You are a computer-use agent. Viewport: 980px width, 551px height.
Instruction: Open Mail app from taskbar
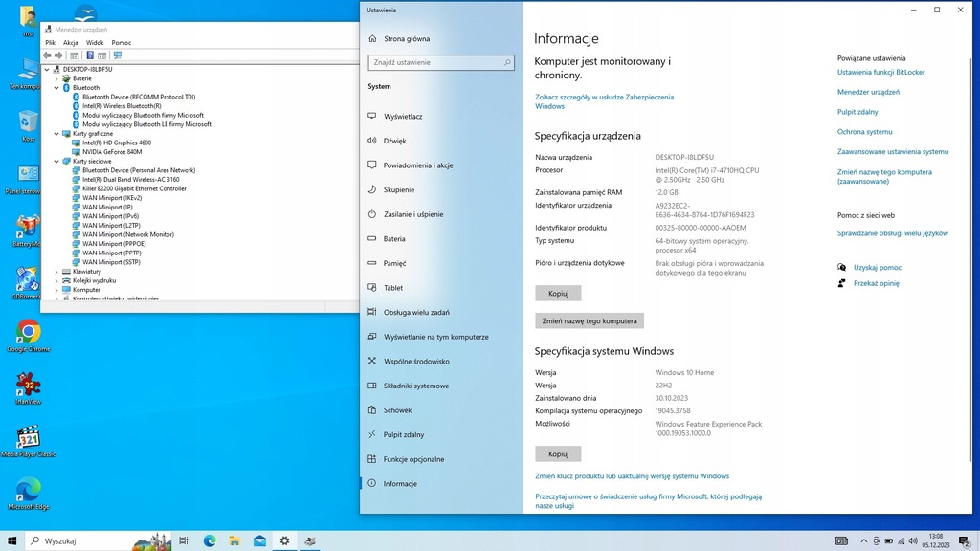coord(259,541)
